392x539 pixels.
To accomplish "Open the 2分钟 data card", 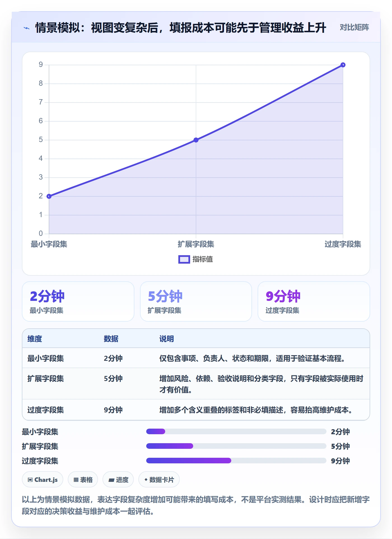I will (x=78, y=301).
